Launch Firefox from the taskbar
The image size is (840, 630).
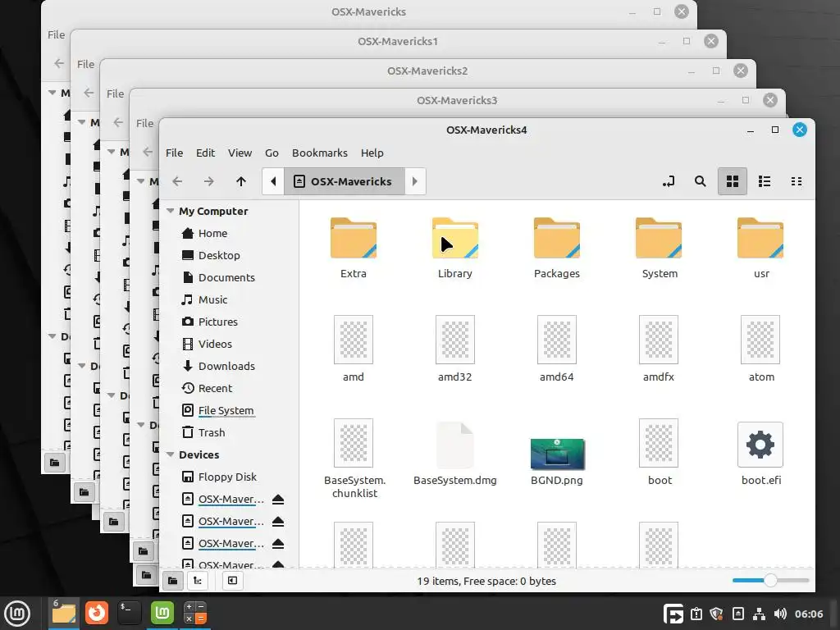pos(97,613)
